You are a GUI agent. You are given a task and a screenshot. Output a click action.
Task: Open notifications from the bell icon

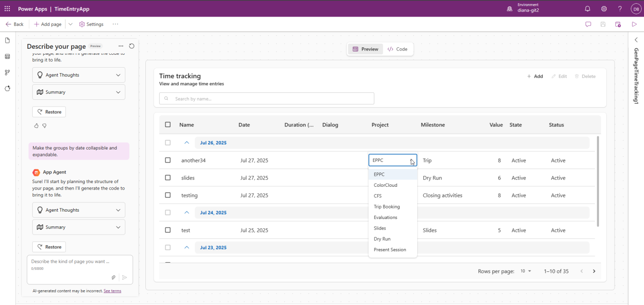tap(587, 9)
